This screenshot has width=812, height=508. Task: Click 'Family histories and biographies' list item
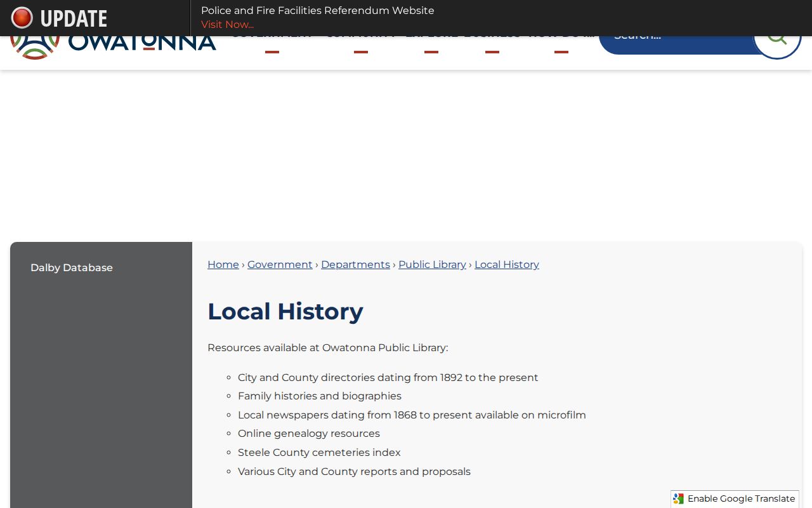click(320, 396)
